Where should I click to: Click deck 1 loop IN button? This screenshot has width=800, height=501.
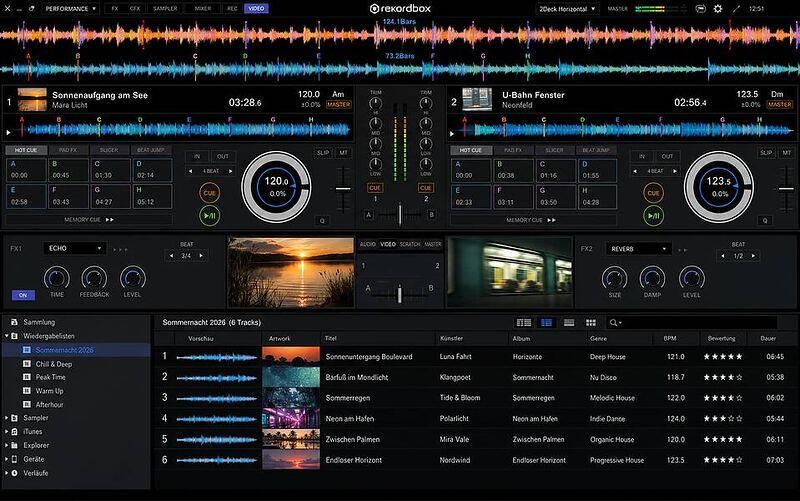tap(197, 157)
